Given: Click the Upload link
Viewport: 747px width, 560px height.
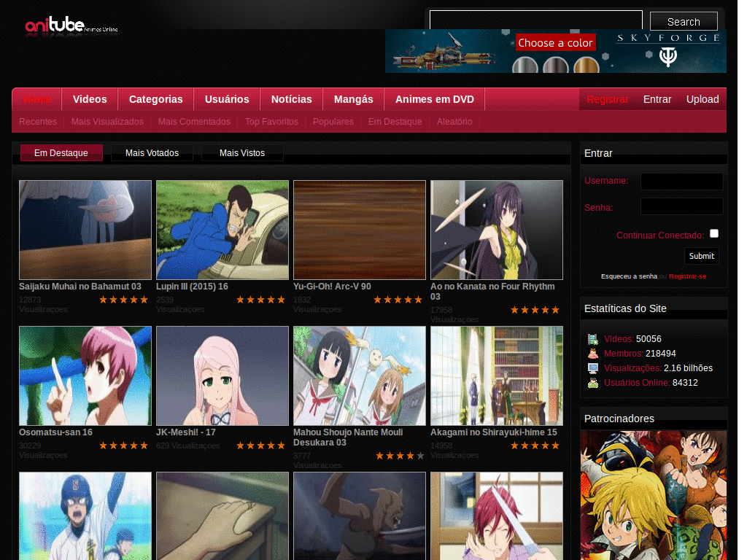Looking at the screenshot, I should pos(703,99).
